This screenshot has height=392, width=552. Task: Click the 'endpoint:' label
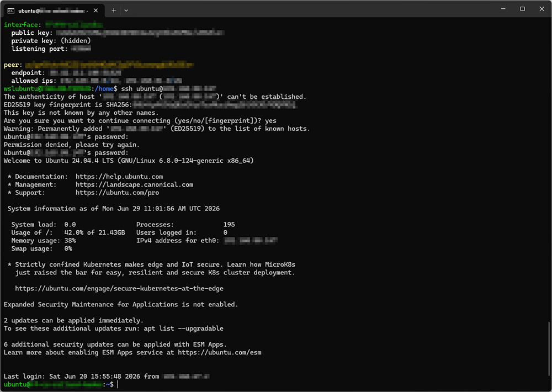tap(28, 72)
